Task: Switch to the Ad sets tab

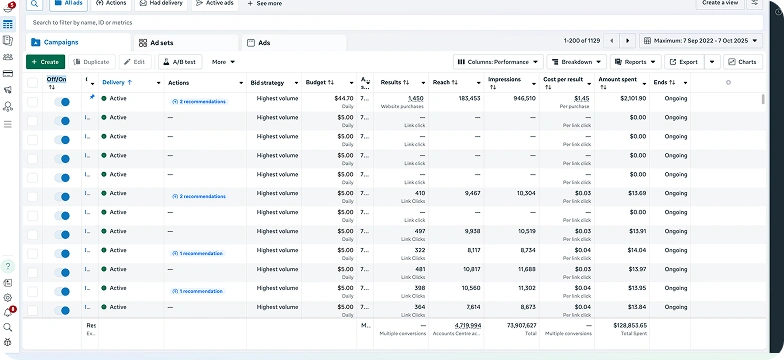Action: click(x=185, y=43)
